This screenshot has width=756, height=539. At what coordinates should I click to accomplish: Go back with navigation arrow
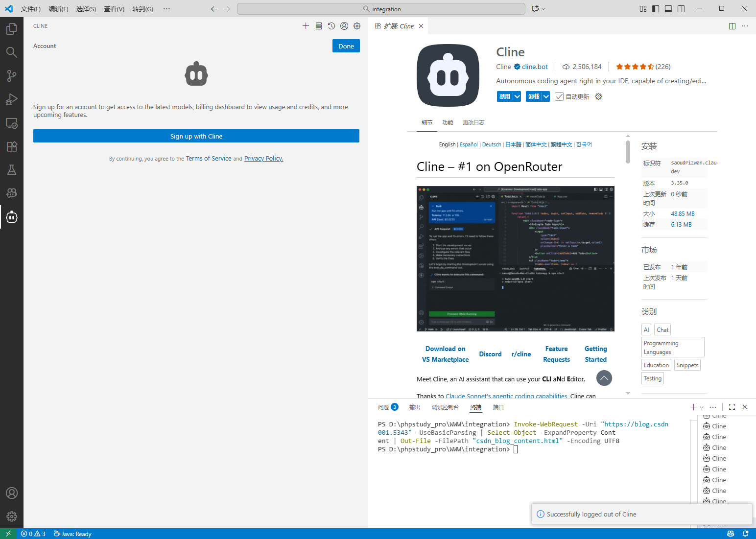(x=214, y=9)
